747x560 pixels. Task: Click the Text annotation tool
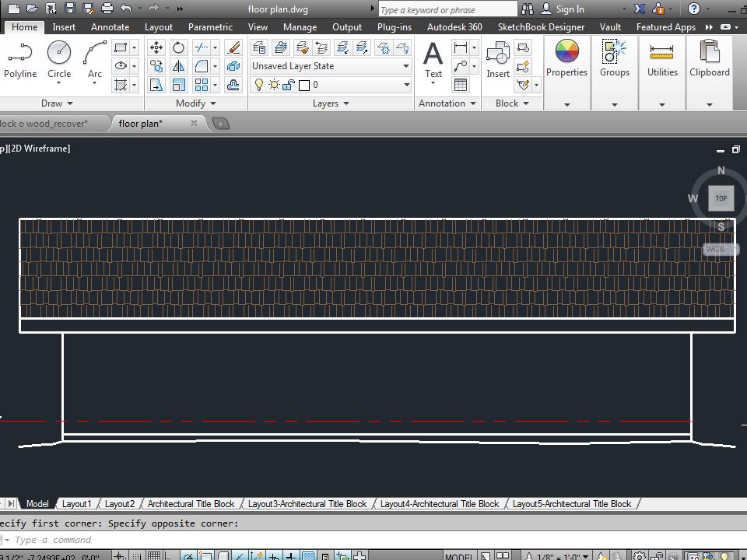pyautogui.click(x=433, y=60)
